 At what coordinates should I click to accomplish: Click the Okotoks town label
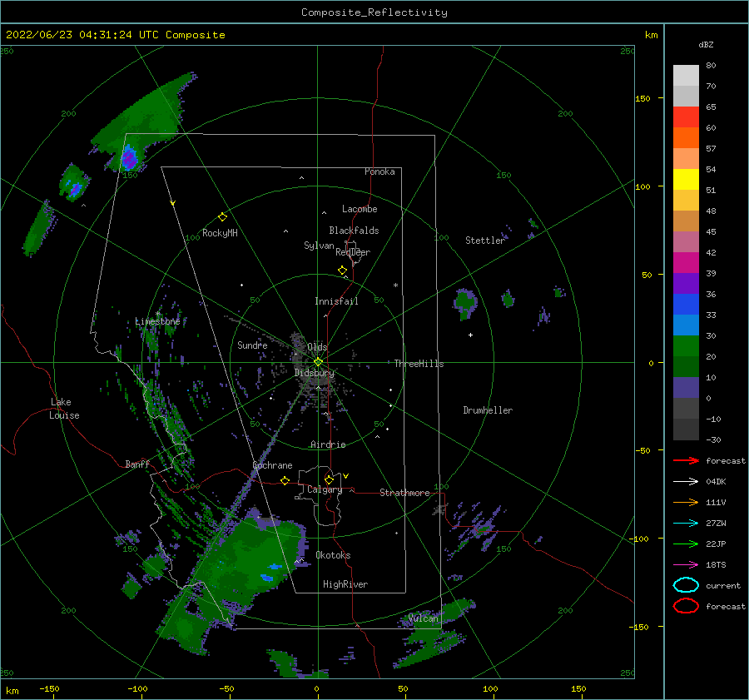[333, 555]
